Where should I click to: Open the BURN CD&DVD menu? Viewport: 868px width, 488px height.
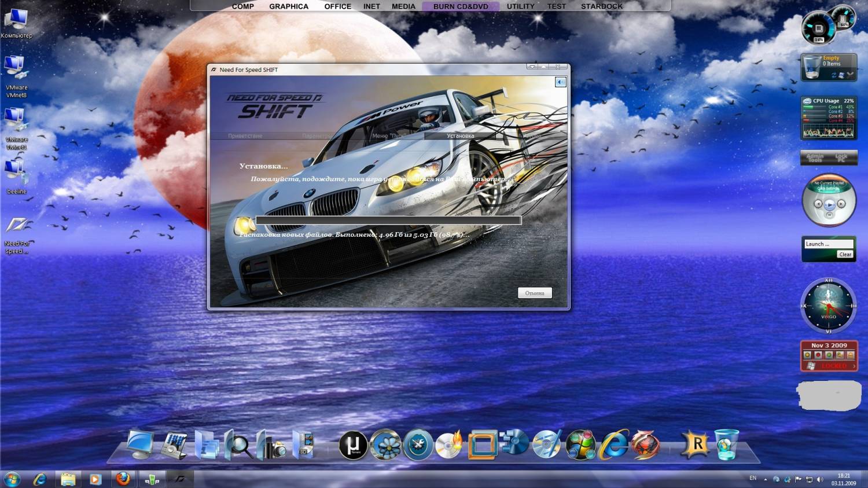(461, 6)
